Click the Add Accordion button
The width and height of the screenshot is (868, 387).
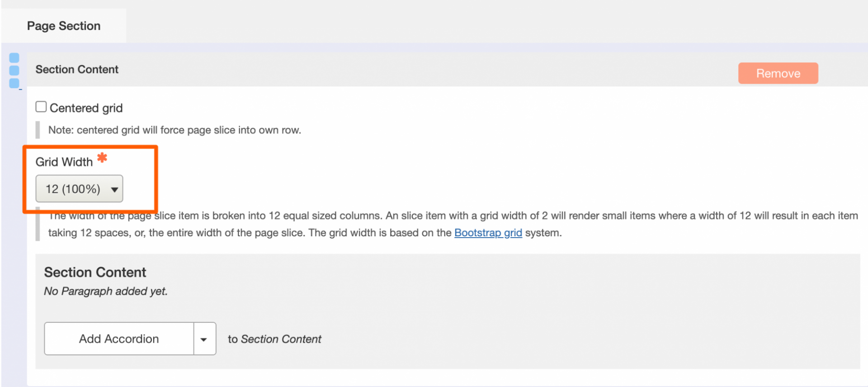coord(118,338)
